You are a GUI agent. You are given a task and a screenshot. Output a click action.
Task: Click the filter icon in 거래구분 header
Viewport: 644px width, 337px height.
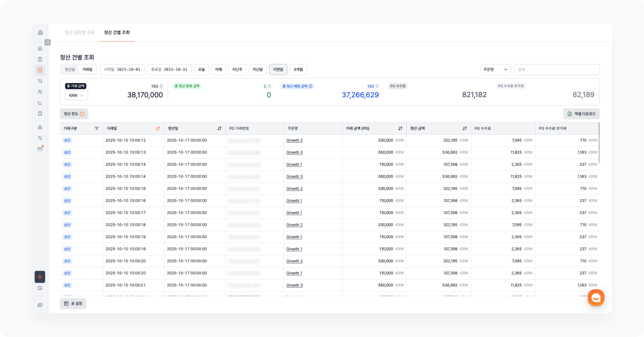coord(97,128)
